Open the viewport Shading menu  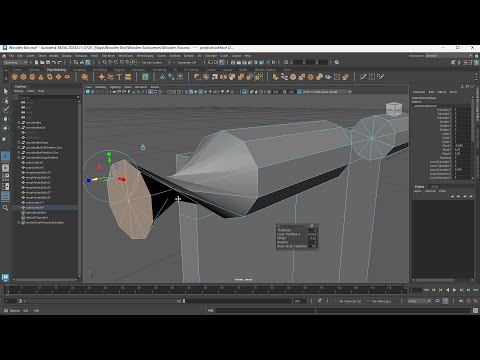click(100, 87)
